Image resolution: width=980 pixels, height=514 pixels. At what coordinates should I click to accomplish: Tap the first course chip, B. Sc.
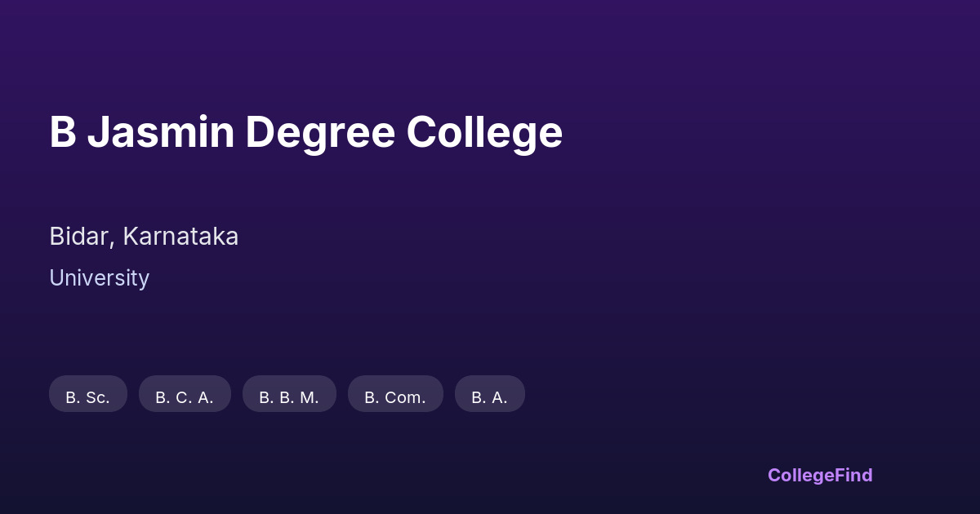88,395
